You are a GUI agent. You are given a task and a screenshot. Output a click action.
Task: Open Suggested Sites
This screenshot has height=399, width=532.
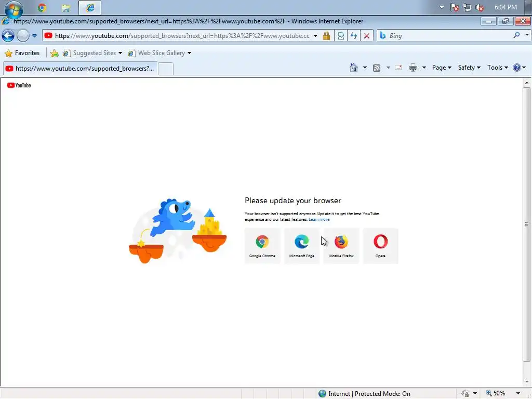(x=92, y=53)
